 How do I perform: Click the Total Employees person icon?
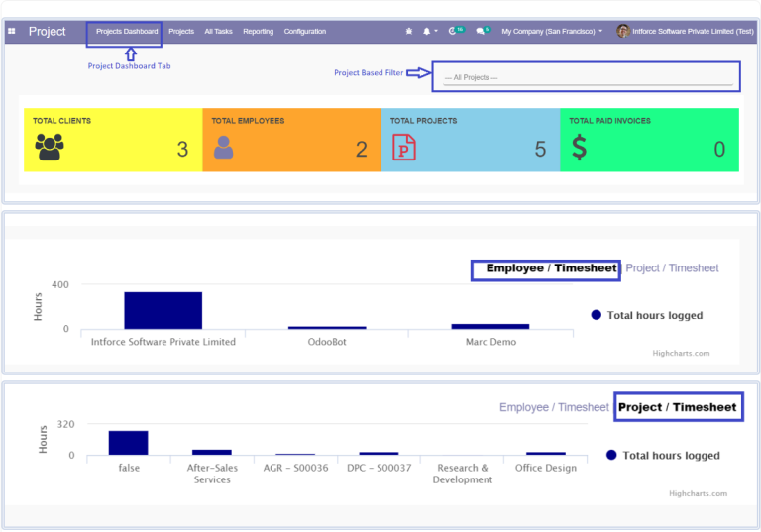point(223,147)
